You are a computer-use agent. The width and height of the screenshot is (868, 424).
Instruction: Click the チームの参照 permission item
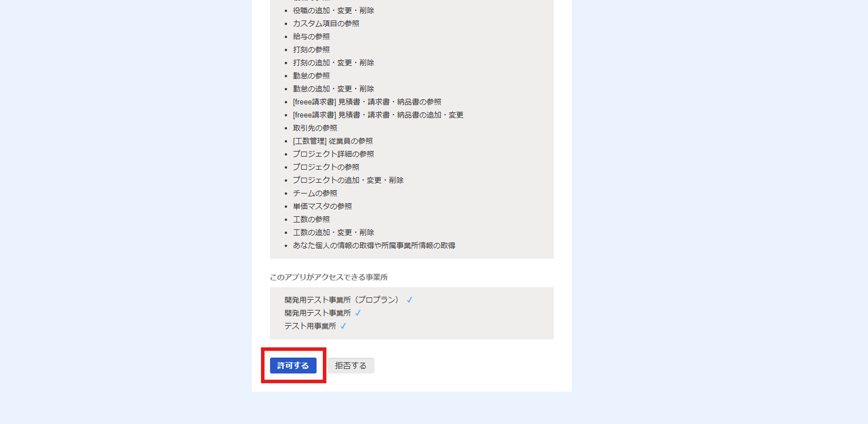(x=315, y=193)
